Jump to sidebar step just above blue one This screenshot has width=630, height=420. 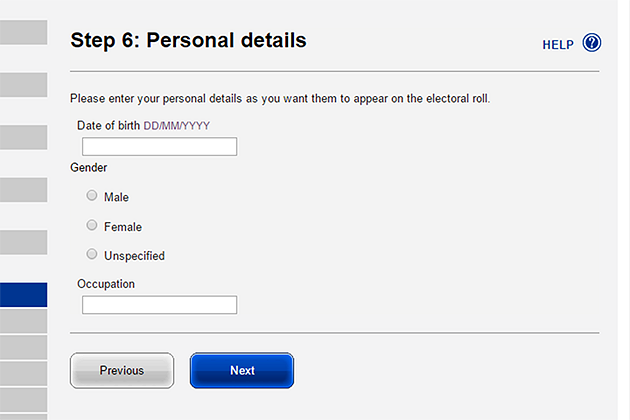pos(23,242)
